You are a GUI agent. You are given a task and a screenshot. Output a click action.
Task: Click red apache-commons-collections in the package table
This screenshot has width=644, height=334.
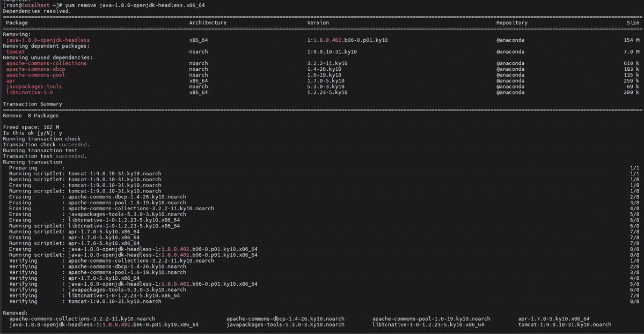[46, 63]
